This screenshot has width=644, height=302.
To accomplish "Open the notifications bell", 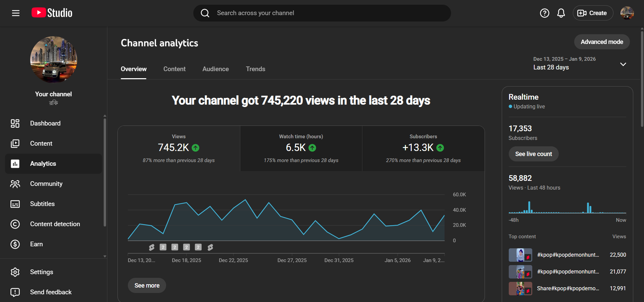I will [x=561, y=13].
